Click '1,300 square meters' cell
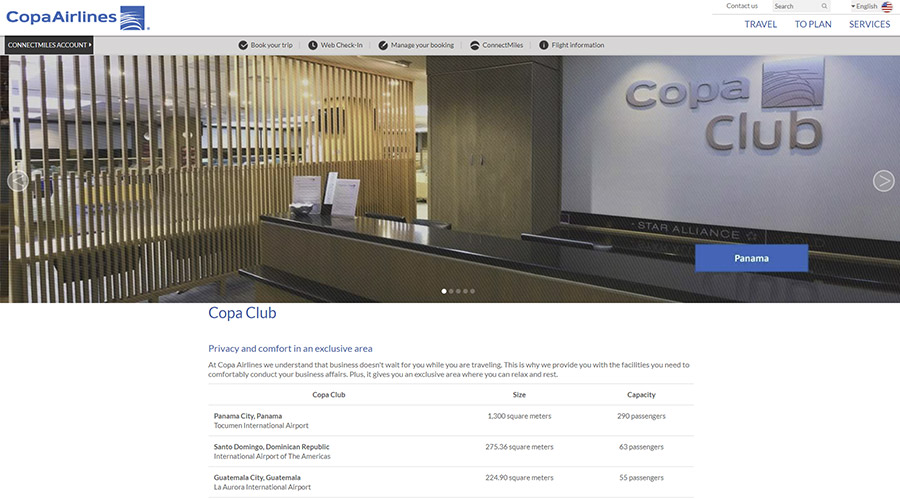 tap(519, 416)
